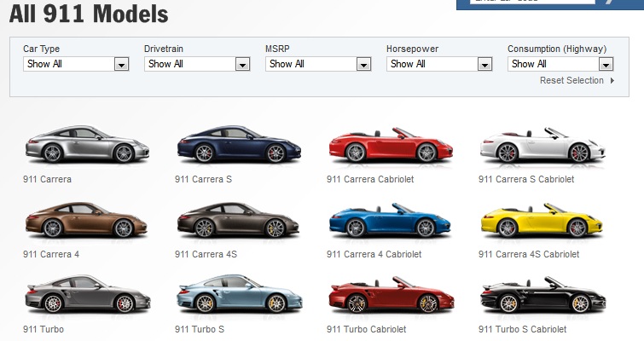Open the 911 Carrera 4 Cabriolet text link
This screenshot has height=341, width=644.
click(x=374, y=254)
